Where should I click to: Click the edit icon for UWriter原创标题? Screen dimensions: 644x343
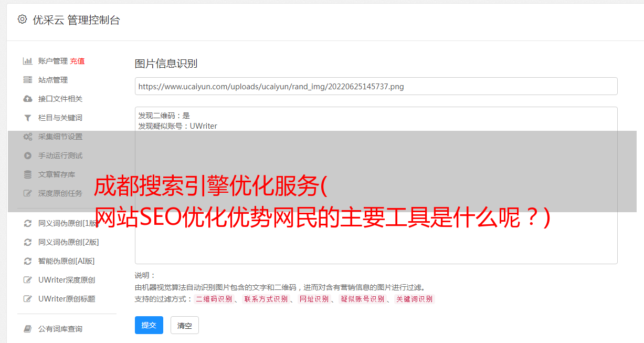click(28, 299)
